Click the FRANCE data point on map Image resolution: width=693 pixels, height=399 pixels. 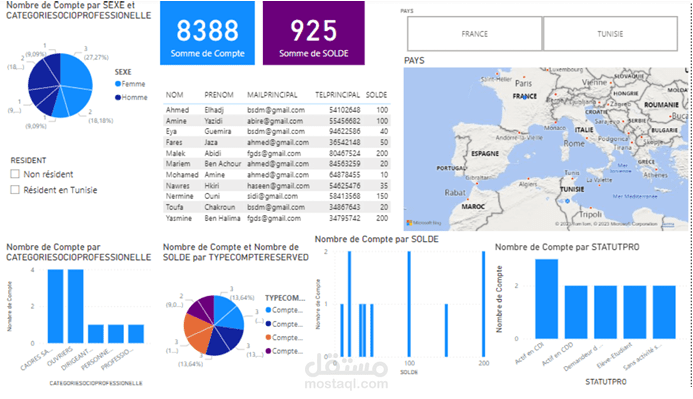pos(525,98)
